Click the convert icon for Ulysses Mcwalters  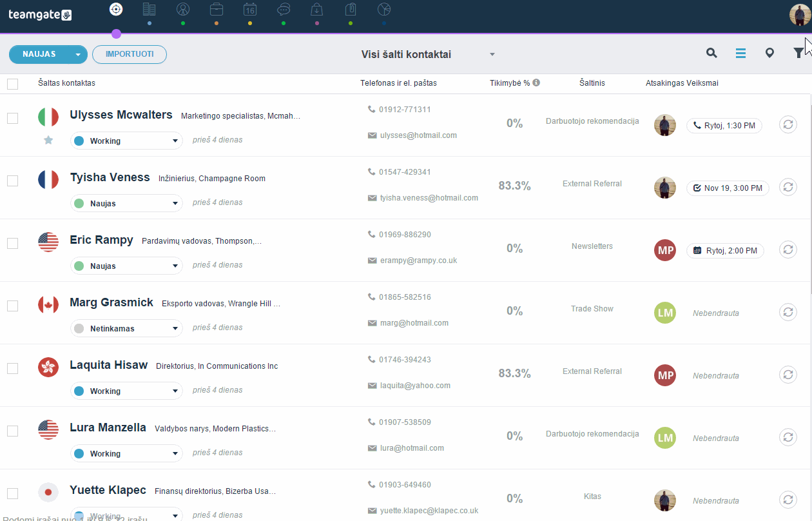click(x=788, y=124)
